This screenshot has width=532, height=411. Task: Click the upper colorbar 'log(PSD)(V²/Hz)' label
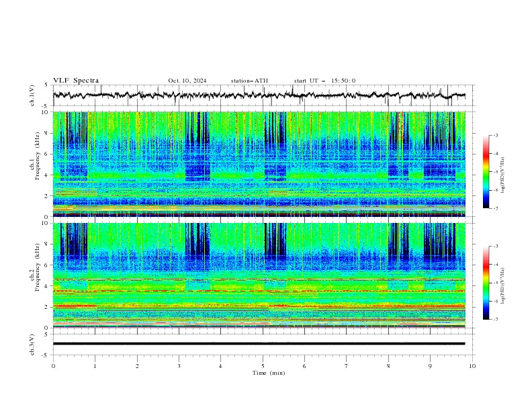pos(504,175)
